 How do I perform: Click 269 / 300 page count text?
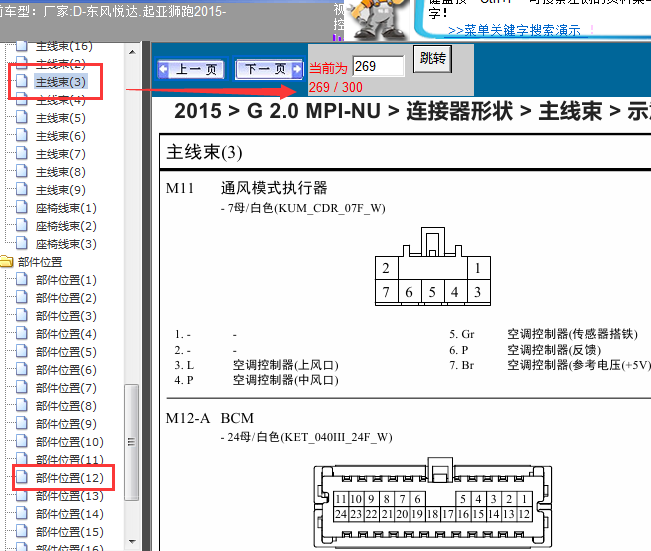tap(335, 87)
